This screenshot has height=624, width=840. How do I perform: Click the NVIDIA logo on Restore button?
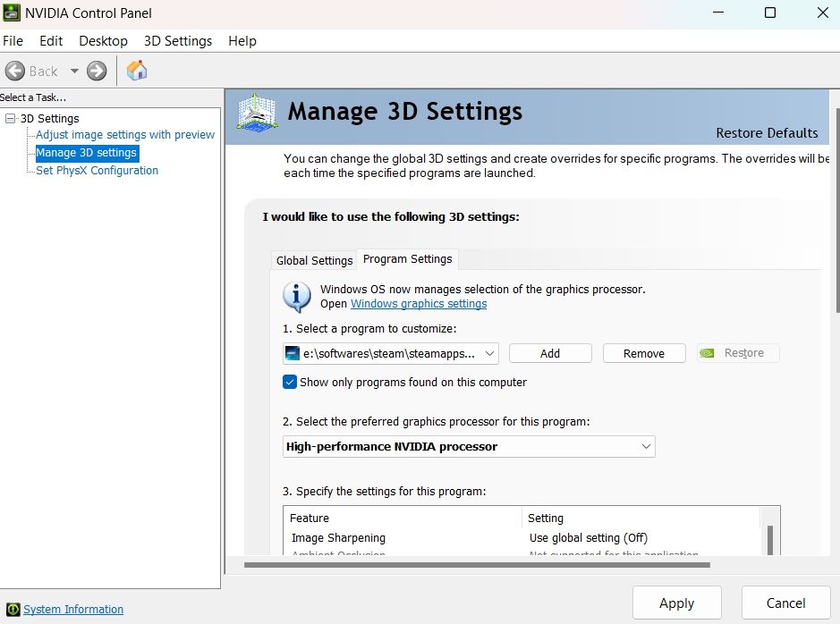(707, 353)
